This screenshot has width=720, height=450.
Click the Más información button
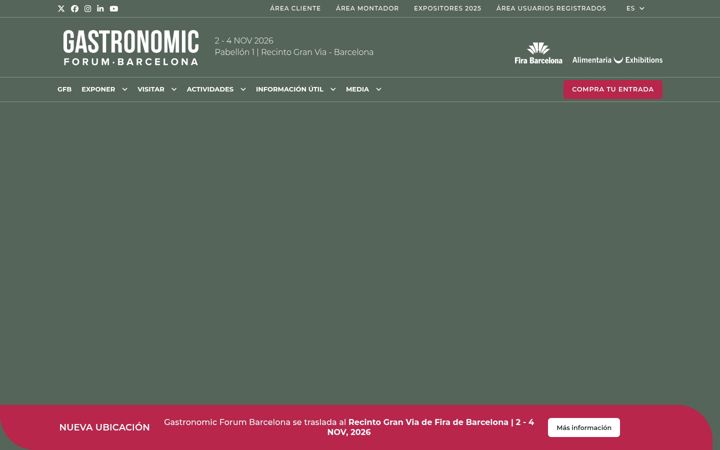point(584,428)
